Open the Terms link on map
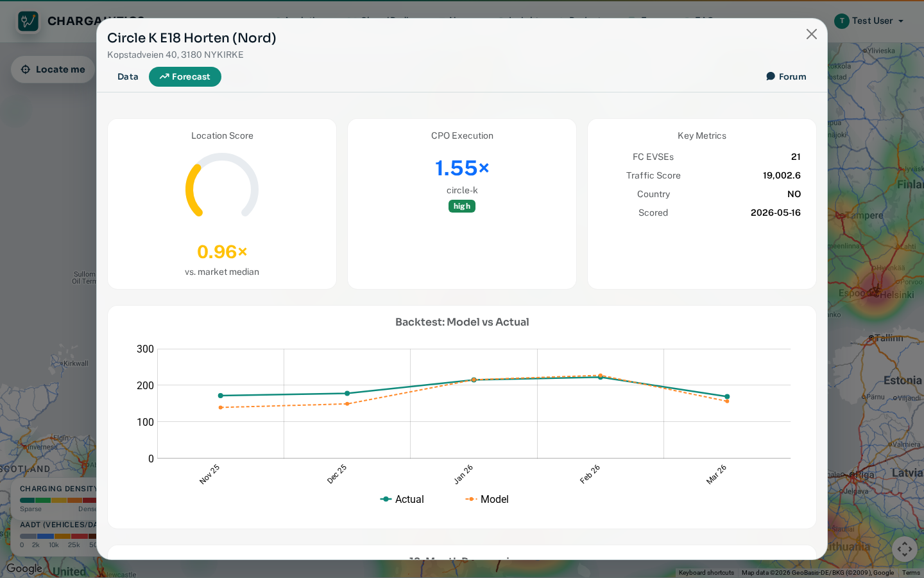 click(x=911, y=573)
